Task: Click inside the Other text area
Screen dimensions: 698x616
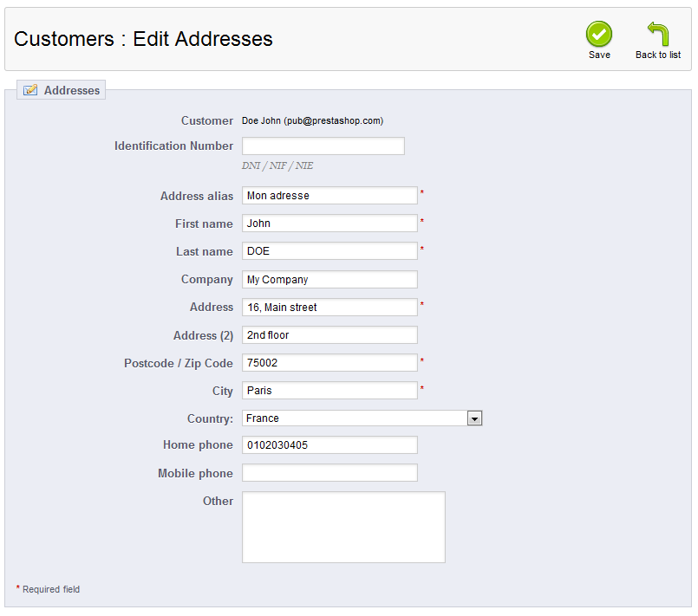Action: 343,528
